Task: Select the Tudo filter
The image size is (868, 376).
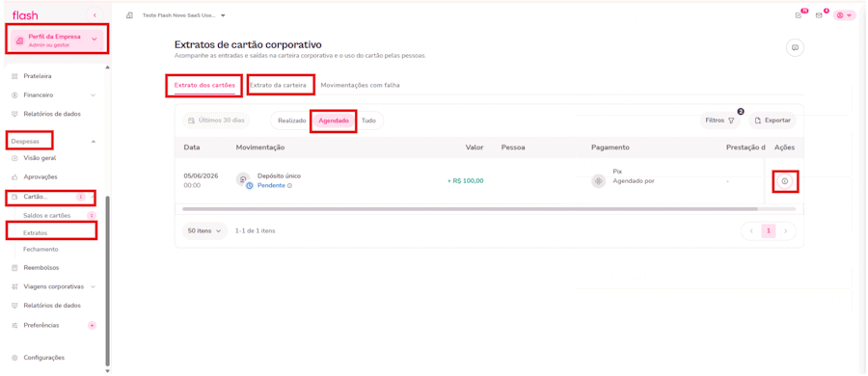Action: coord(368,121)
